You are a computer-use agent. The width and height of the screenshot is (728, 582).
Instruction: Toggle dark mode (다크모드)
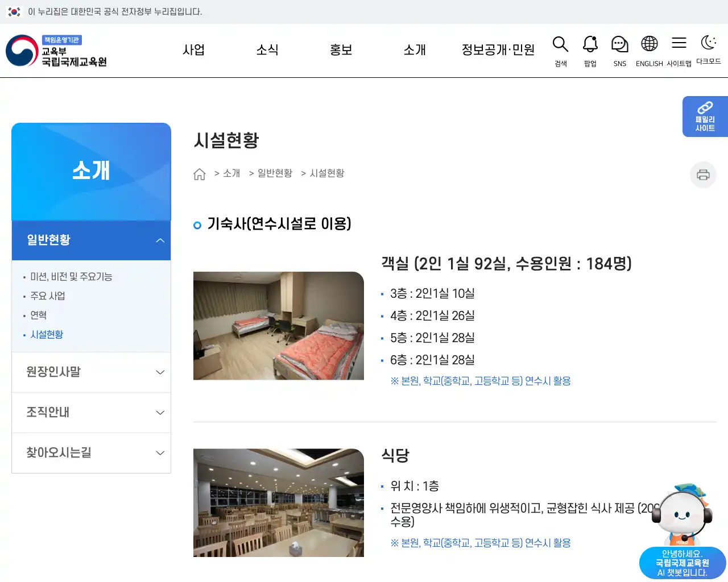pos(709,50)
